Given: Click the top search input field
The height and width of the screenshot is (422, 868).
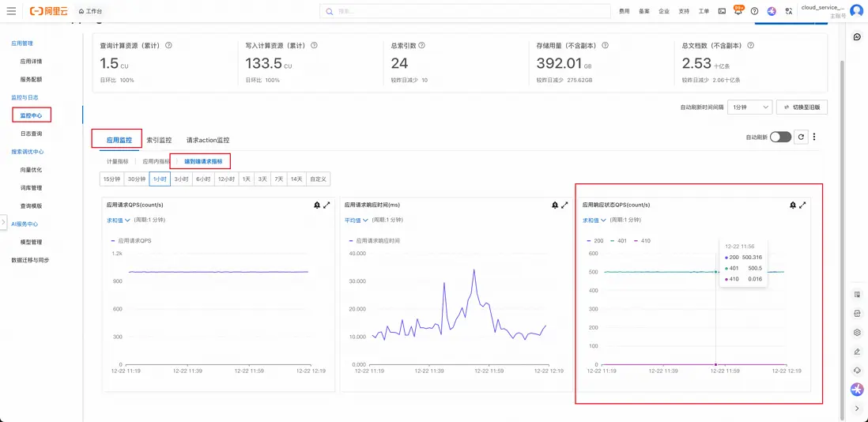Looking at the screenshot, I should tap(466, 11).
